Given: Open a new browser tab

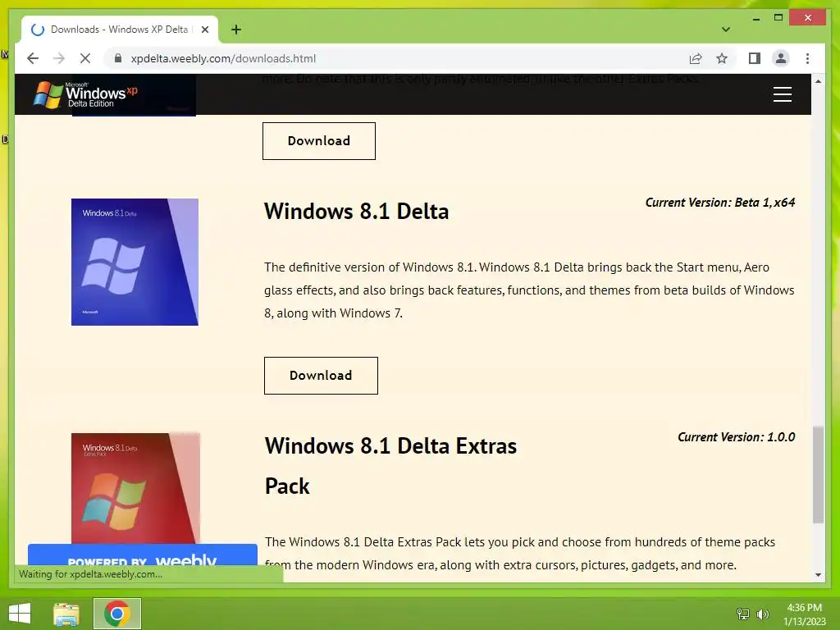Looking at the screenshot, I should tap(235, 30).
